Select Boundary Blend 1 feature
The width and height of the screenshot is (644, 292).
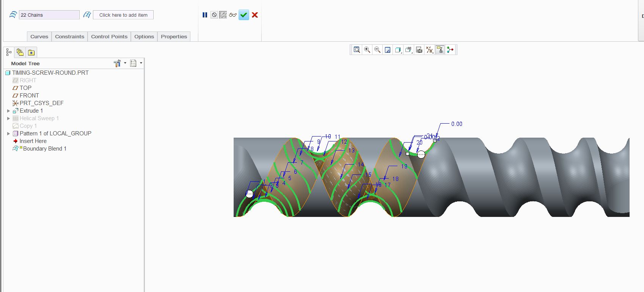point(44,149)
